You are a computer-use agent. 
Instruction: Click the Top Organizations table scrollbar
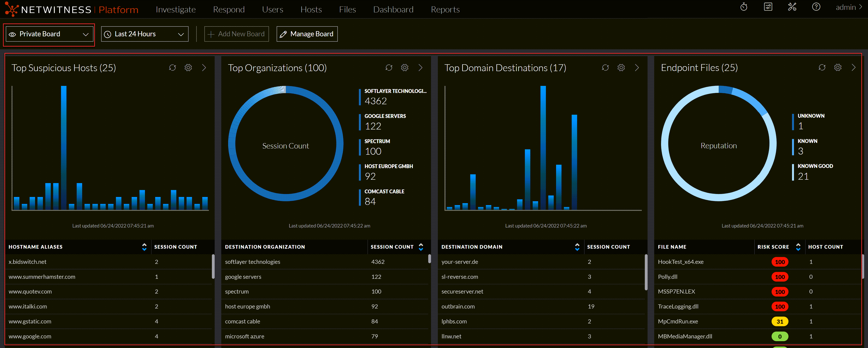429,258
